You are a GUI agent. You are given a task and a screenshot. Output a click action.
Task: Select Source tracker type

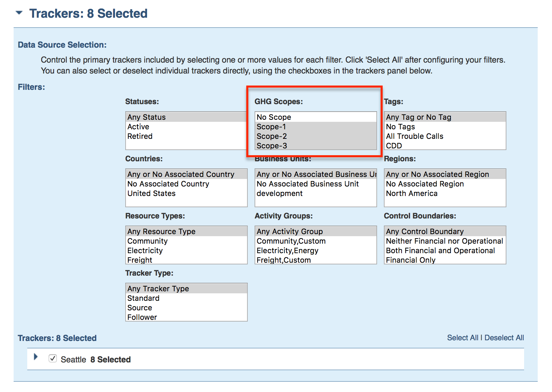pos(140,308)
